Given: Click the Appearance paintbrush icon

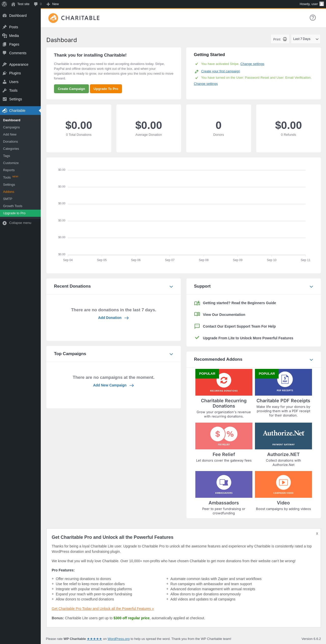Looking at the screenshot, I should (x=5, y=64).
